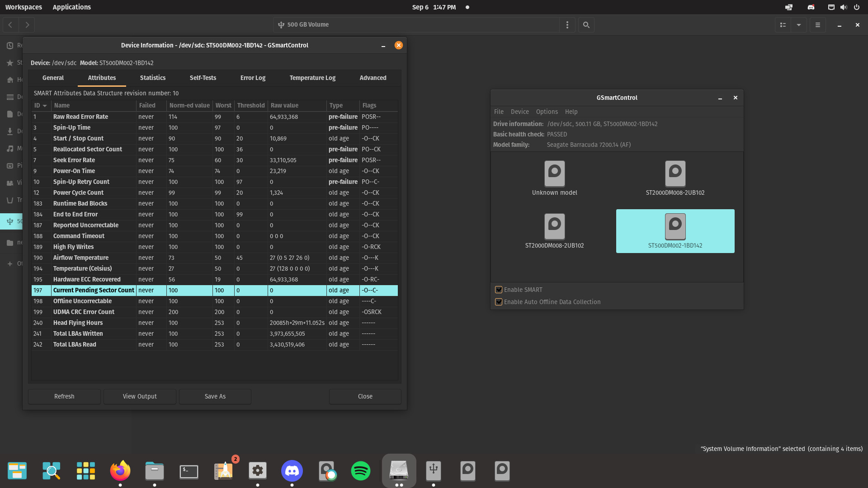Image resolution: width=868 pixels, height=488 pixels.
Task: Select the ST500DM002-1BD142 drive icon
Action: pos(675,227)
